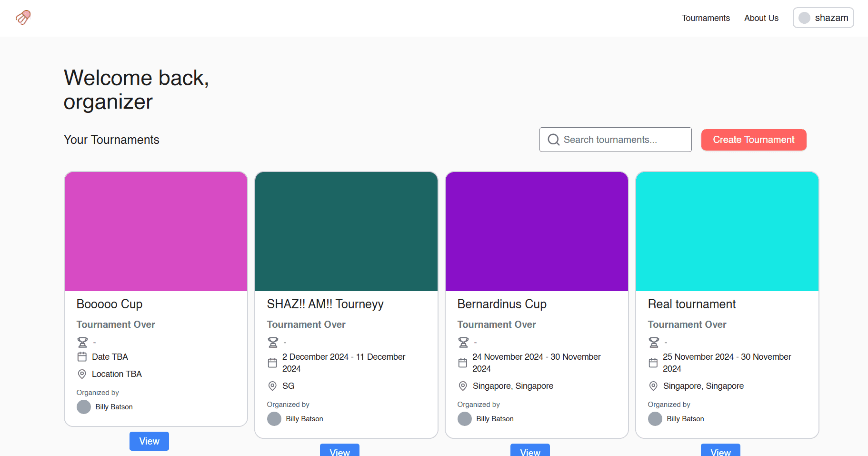Click the calendar icon on the Booooo Cup card

82,356
